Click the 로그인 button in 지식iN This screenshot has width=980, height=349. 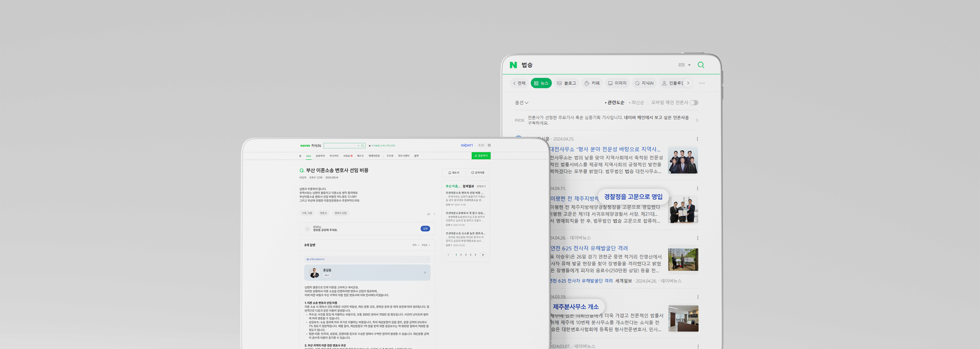pos(481,145)
